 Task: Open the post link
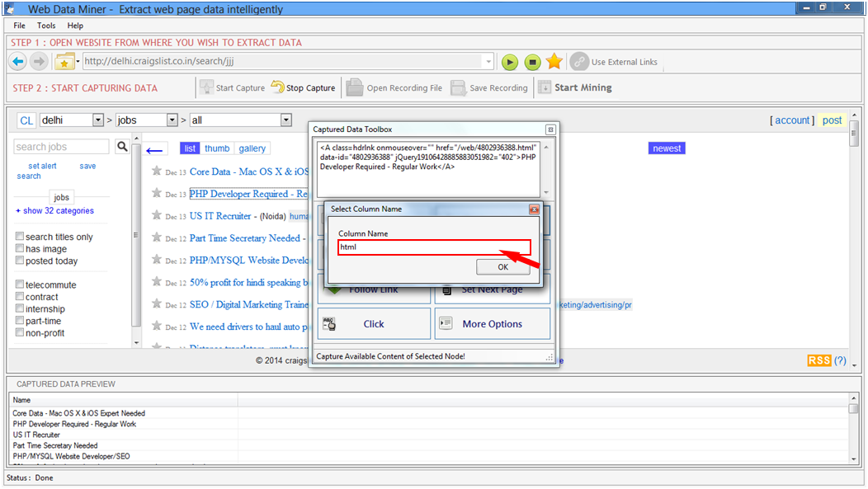point(832,120)
